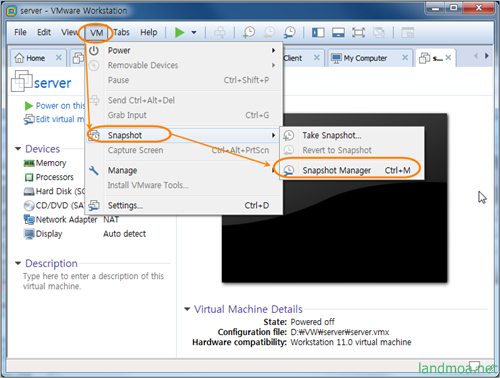Toggle the library sidebar view icon
Image resolution: width=500 pixels, height=378 pixels.
[318, 33]
